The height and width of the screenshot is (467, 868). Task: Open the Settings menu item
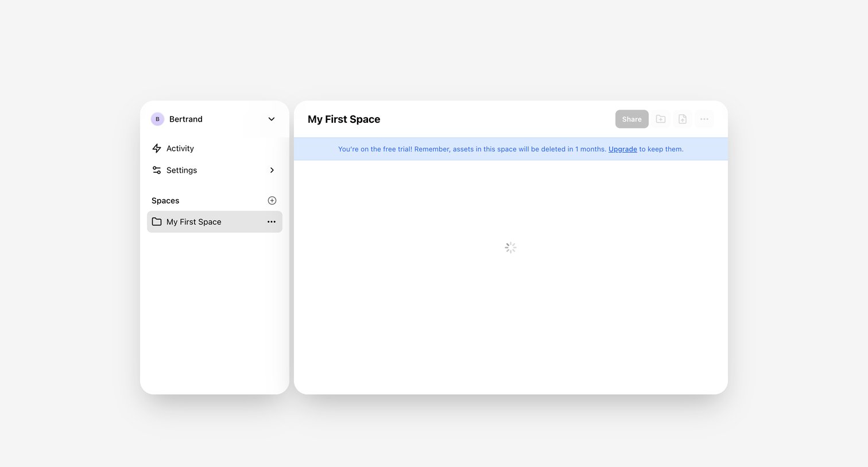pyautogui.click(x=215, y=170)
